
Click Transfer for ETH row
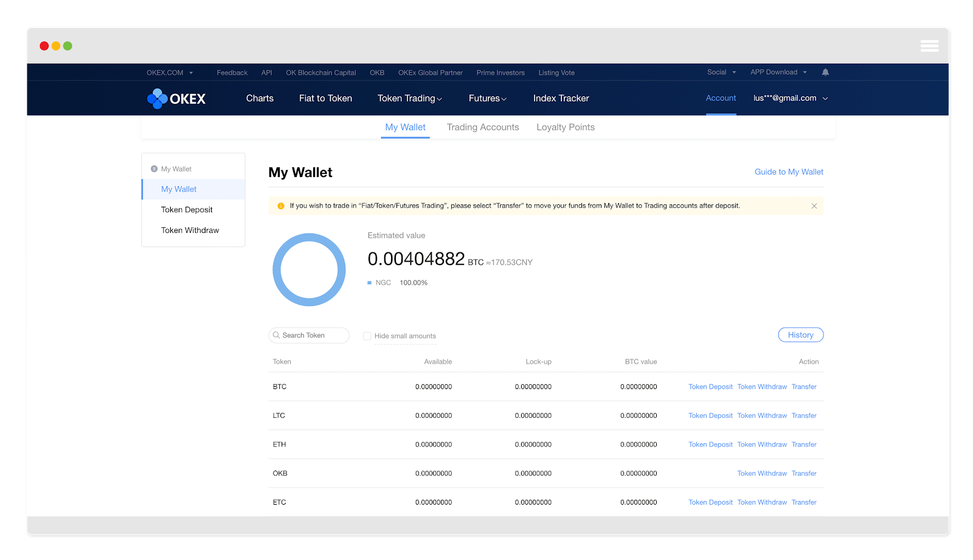(x=804, y=444)
